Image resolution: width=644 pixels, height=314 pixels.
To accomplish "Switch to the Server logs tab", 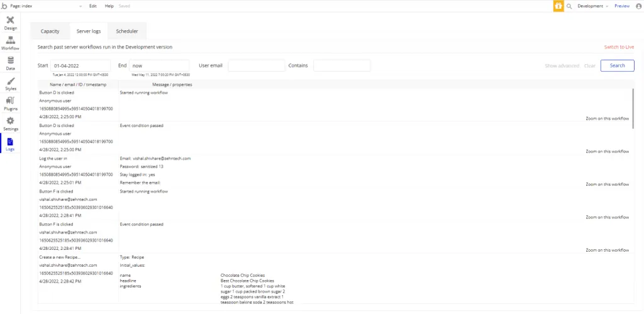I will tap(88, 31).
